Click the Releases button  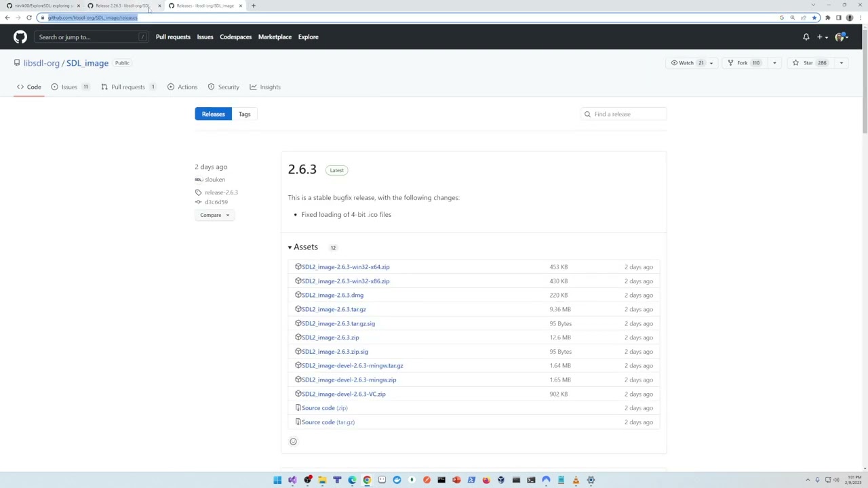[213, 114]
